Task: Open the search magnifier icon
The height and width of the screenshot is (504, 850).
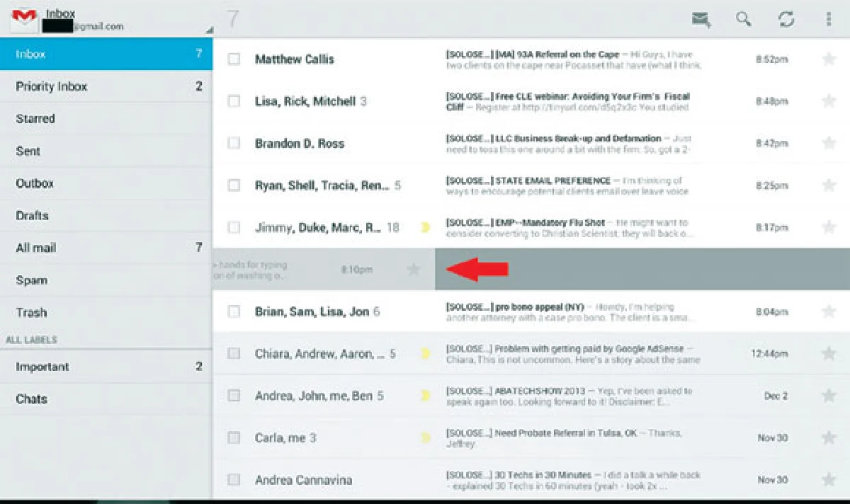Action: [743, 19]
